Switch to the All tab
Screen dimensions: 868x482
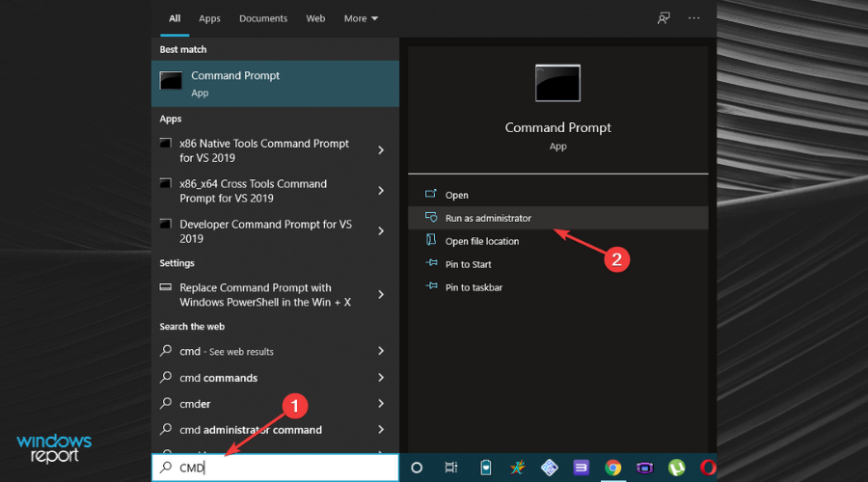(x=175, y=18)
